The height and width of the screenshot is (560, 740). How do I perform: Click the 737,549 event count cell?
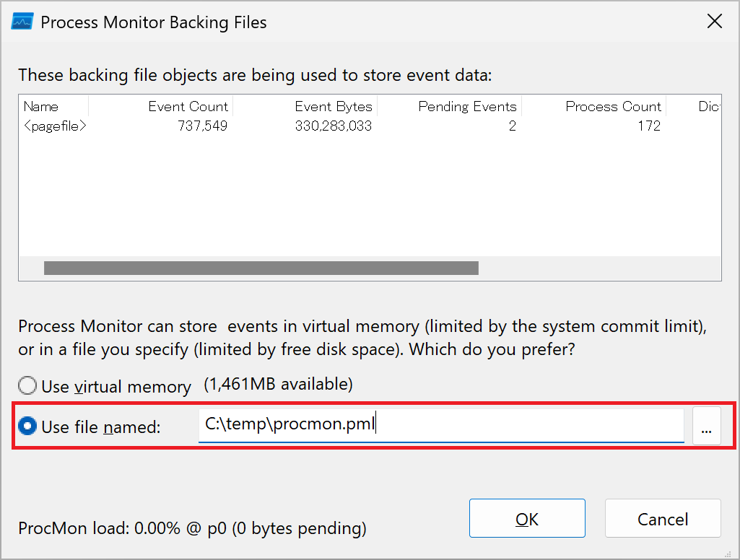[202, 126]
